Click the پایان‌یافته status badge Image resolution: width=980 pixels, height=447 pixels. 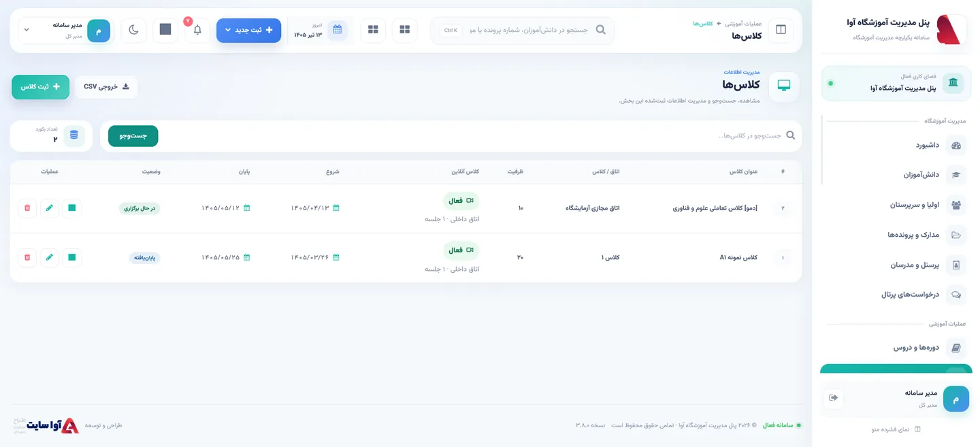(145, 258)
